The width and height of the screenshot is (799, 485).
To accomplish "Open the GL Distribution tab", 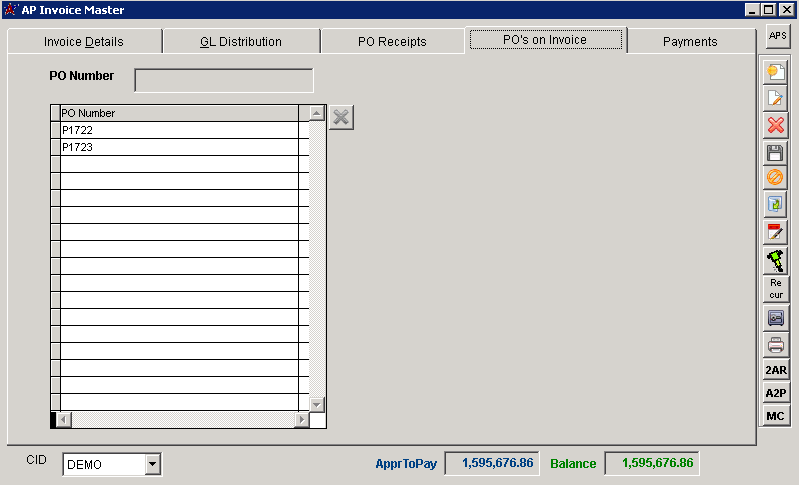I will (x=241, y=42).
